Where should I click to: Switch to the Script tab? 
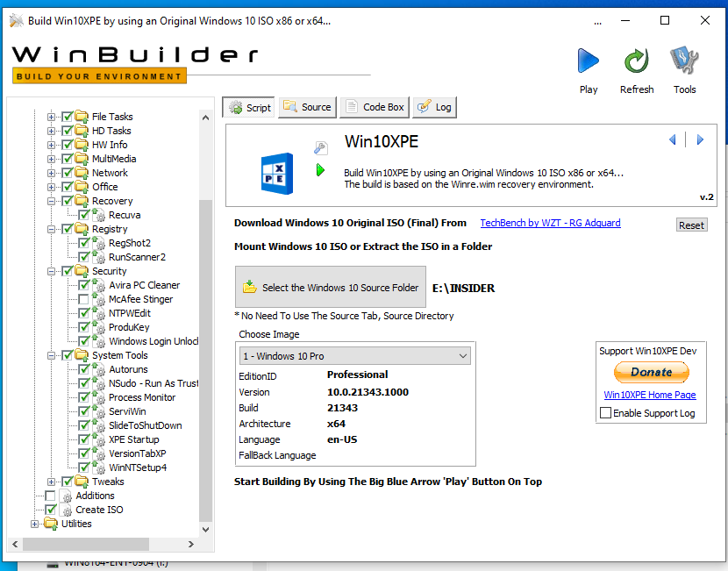click(249, 107)
